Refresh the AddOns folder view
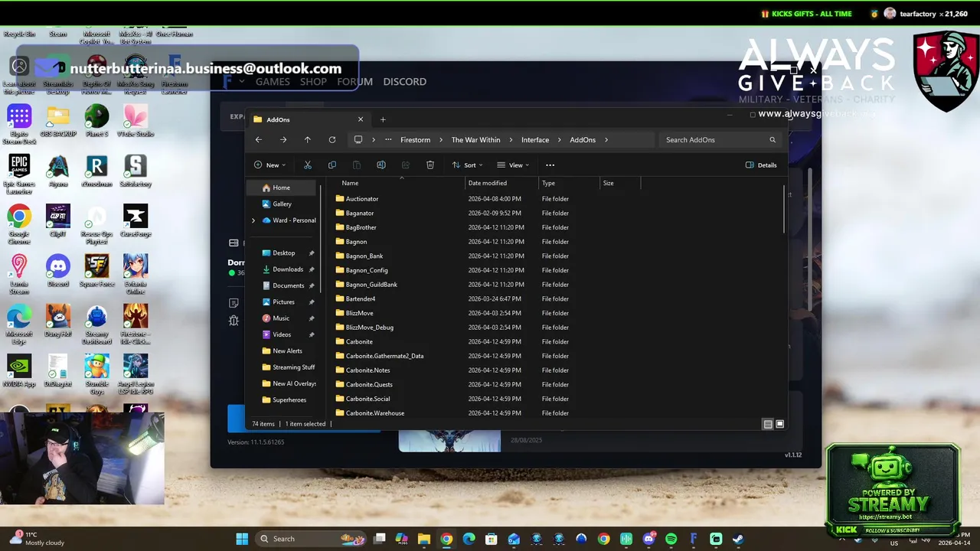Image resolution: width=980 pixels, height=551 pixels. 332,140
